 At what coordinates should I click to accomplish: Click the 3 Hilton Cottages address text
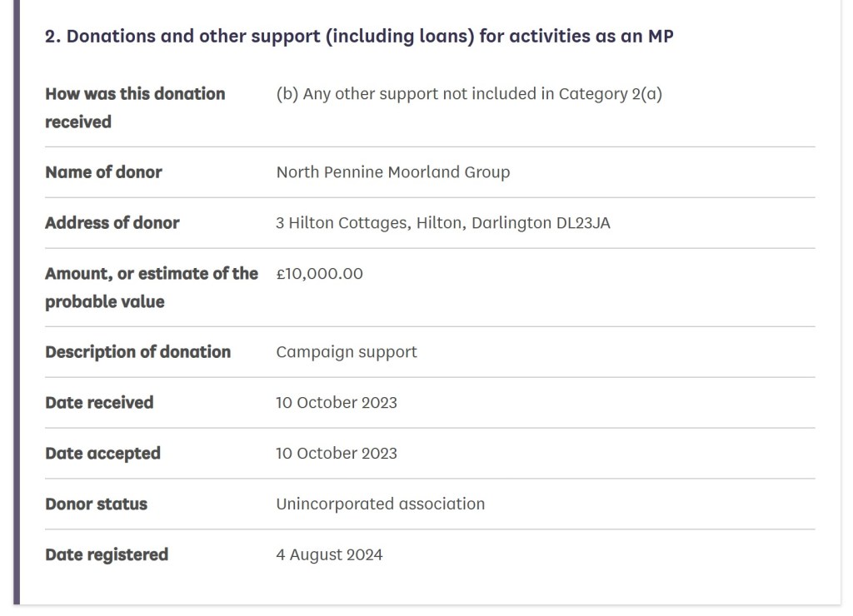(x=443, y=223)
